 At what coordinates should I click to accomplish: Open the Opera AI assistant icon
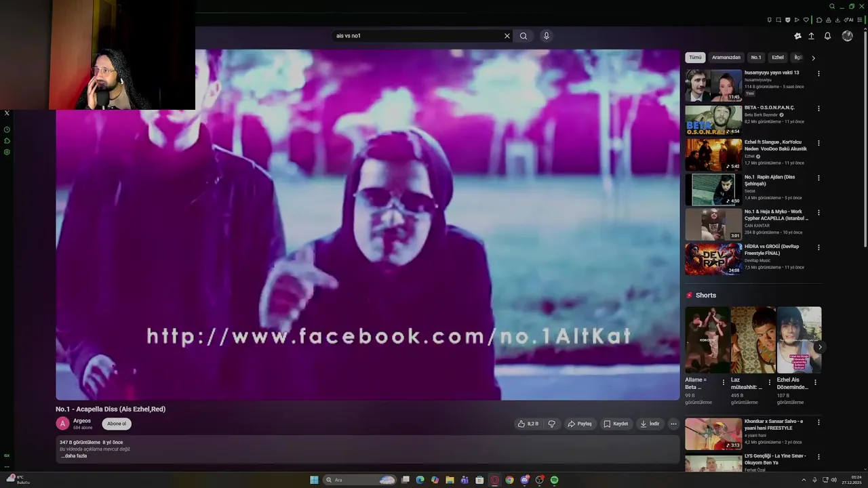(x=848, y=20)
